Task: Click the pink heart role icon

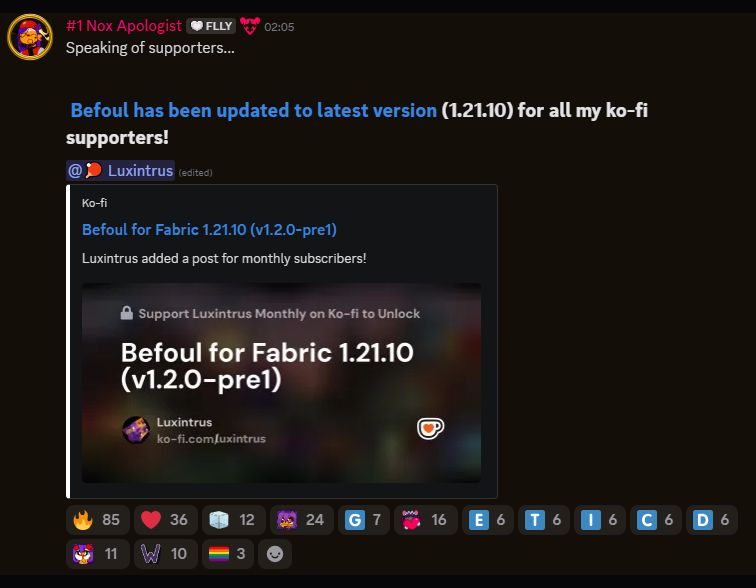Action: coord(250,26)
